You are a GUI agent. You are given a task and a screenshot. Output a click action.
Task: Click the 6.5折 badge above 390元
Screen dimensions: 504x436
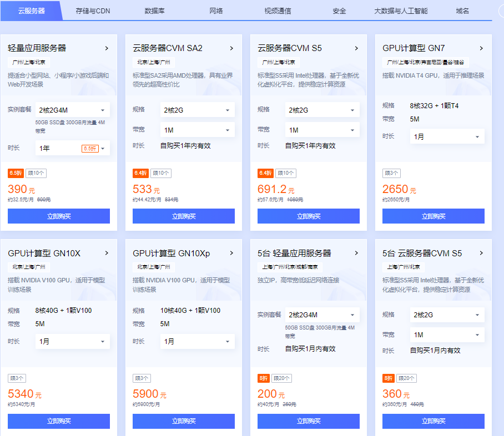coord(16,173)
